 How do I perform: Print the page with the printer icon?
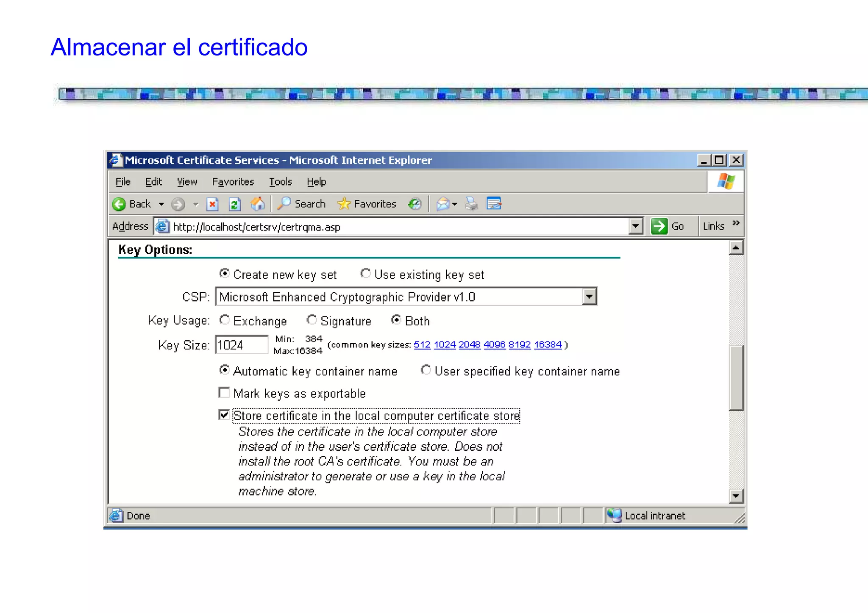coord(471,204)
